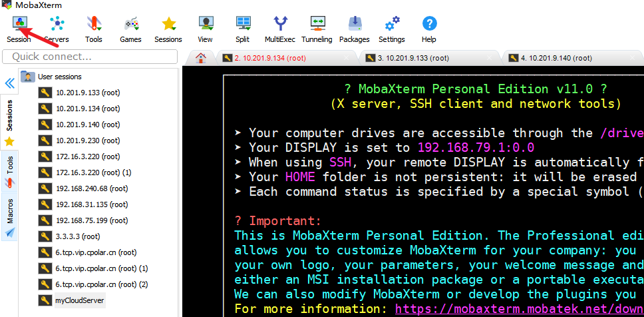Close the 10.201.9.134 terminal tab
Image resolution: width=644 pixels, height=317 pixels.
point(346,59)
